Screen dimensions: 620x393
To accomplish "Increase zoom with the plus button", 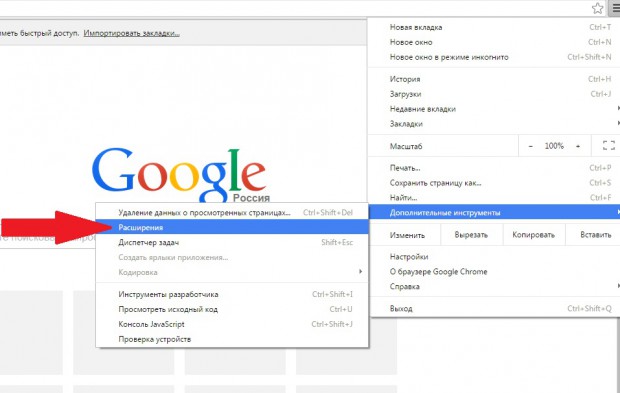I will [578, 146].
